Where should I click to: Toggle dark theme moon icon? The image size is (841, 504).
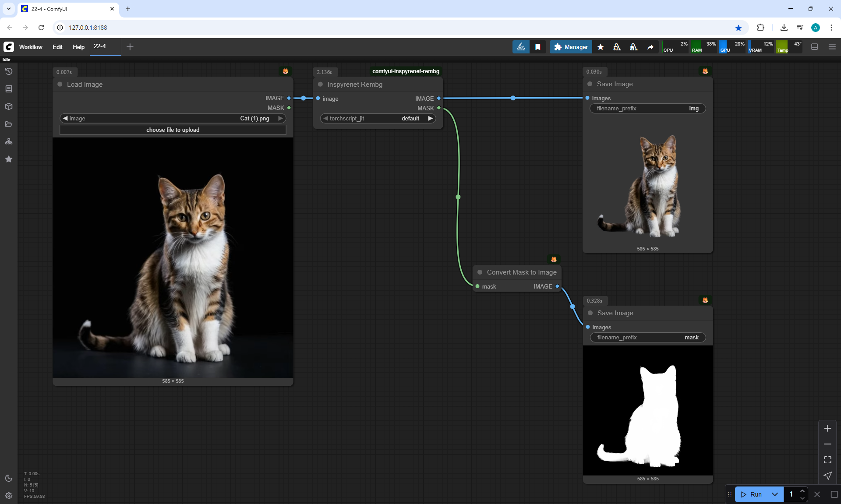(9, 478)
